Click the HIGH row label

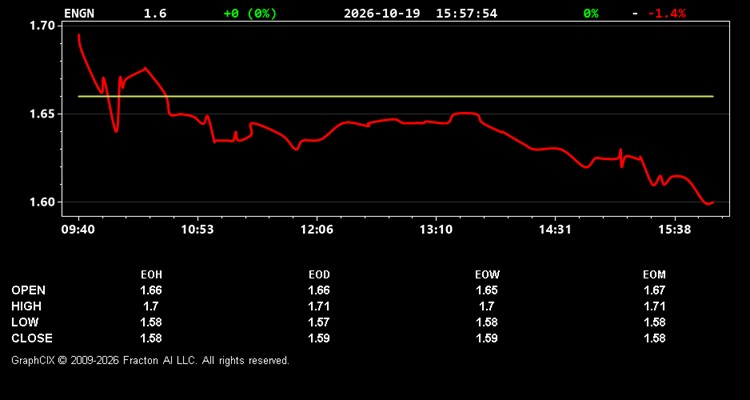point(27,306)
